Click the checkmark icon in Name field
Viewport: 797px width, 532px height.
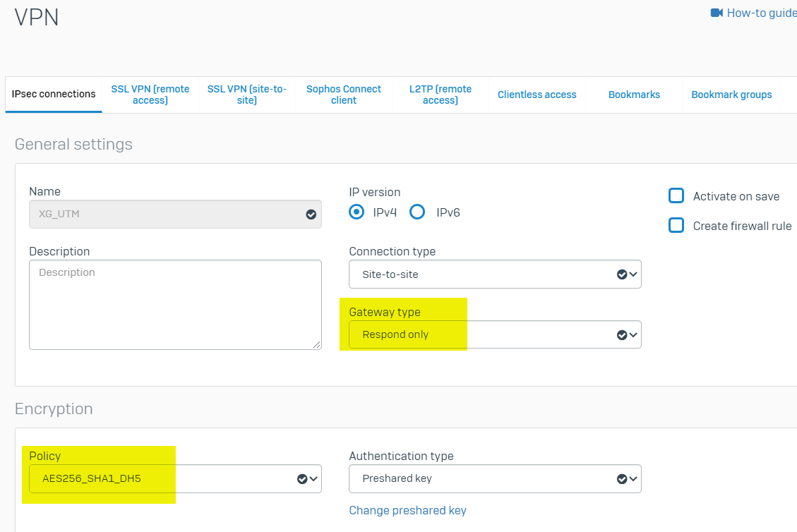click(x=311, y=214)
